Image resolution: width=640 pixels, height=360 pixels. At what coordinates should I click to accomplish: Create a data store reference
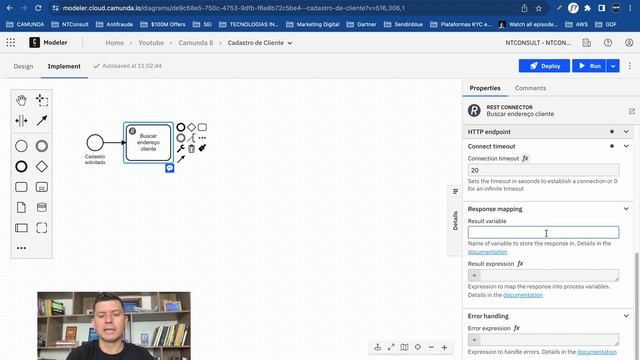click(42, 207)
